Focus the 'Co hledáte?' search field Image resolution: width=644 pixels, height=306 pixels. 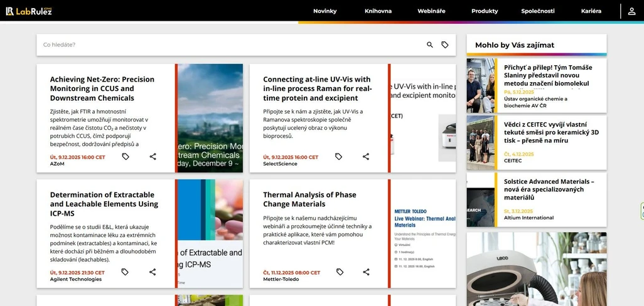[x=226, y=45]
